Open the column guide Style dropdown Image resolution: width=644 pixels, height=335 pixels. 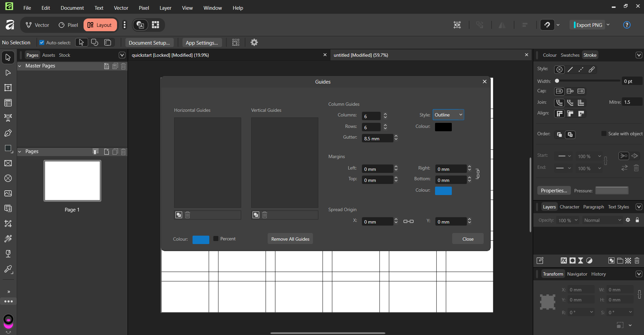tap(448, 115)
